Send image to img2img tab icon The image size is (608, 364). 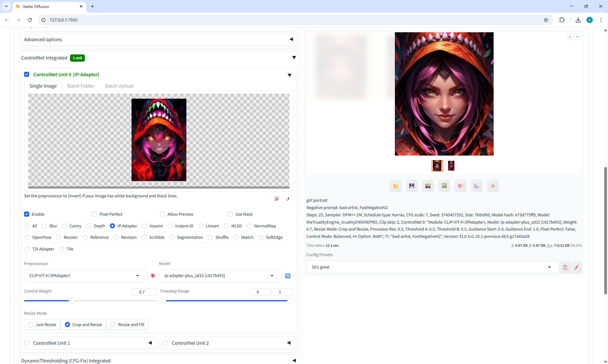tap(444, 186)
